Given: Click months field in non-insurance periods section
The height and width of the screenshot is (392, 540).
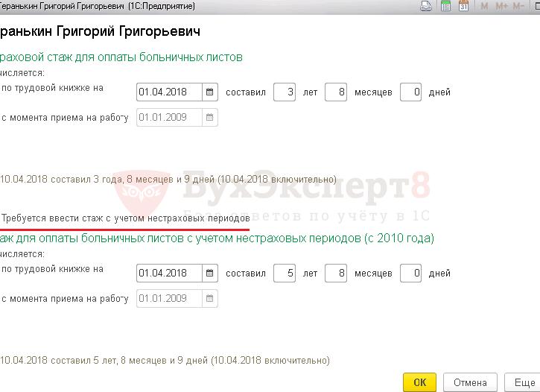Looking at the screenshot, I should (336, 274).
